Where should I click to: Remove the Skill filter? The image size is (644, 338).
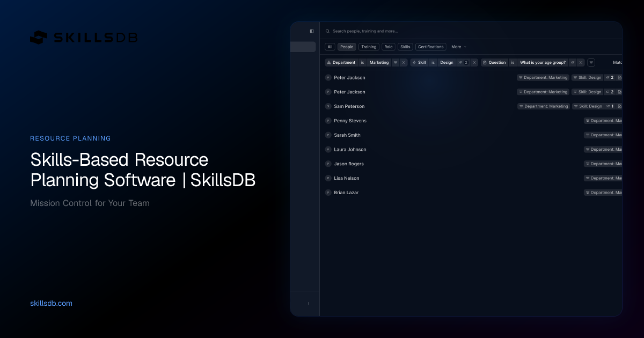pyautogui.click(x=474, y=62)
